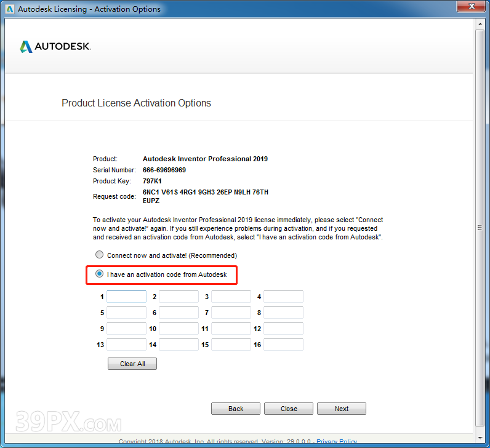Click activation code field 10

(179, 329)
